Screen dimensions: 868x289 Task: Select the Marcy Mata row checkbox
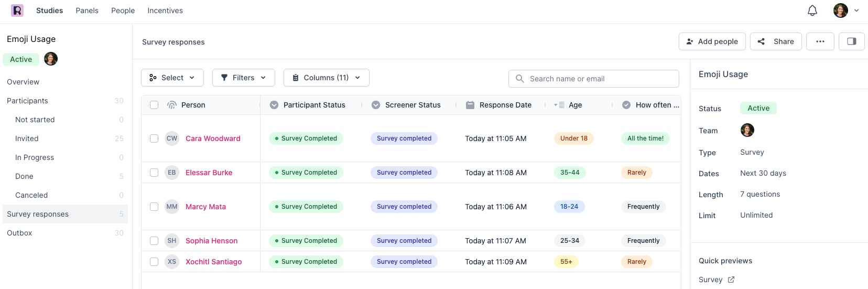[x=154, y=207]
